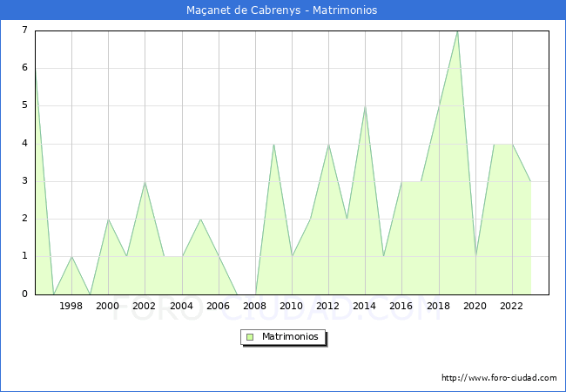Click the 2002 peak at value 3
Viewport: 566px width, 392px height.
(x=145, y=182)
